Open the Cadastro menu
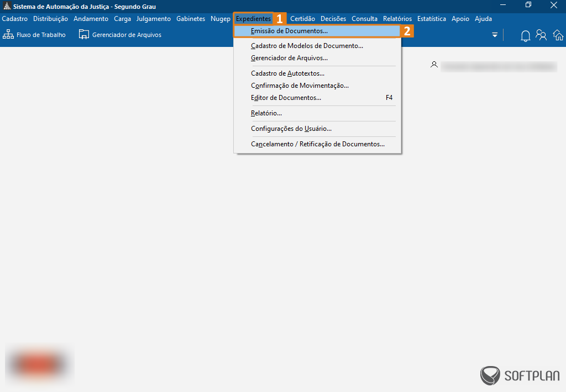 15,19
